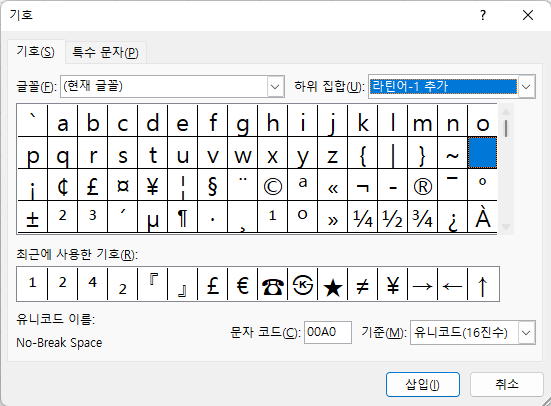Select the yen ¥ symbol in main grid

[x=153, y=185]
